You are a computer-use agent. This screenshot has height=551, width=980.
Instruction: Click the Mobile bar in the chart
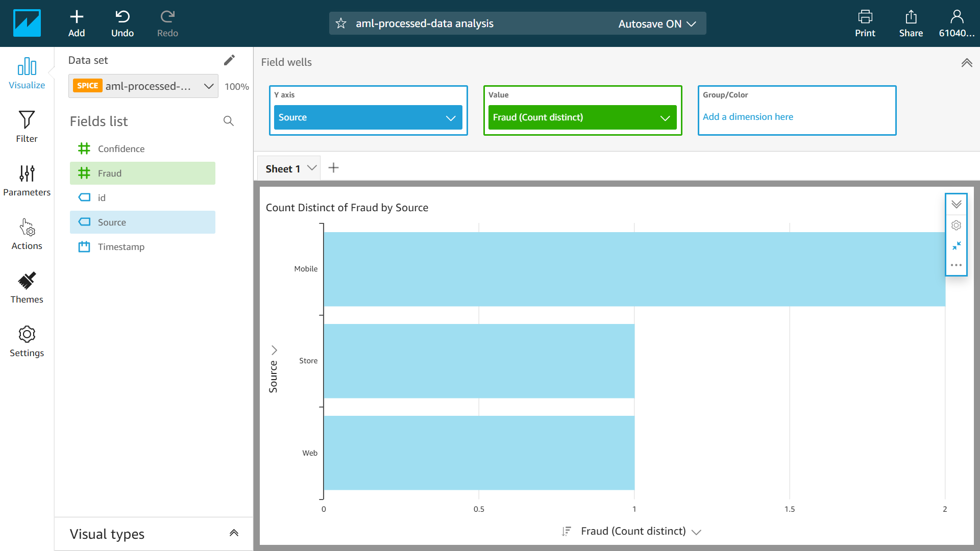(x=634, y=269)
